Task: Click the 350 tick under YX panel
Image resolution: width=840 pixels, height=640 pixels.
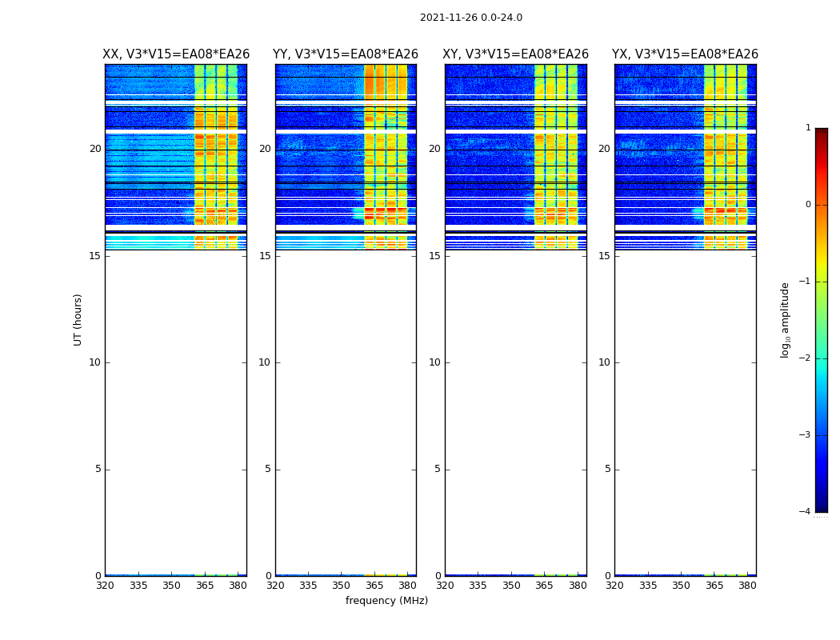Action: pyautogui.click(x=681, y=586)
